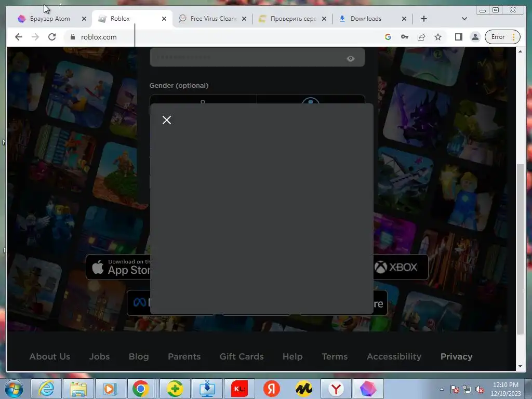This screenshot has width=532, height=399.
Task: Open the Privacy footer link
Action: (x=456, y=356)
